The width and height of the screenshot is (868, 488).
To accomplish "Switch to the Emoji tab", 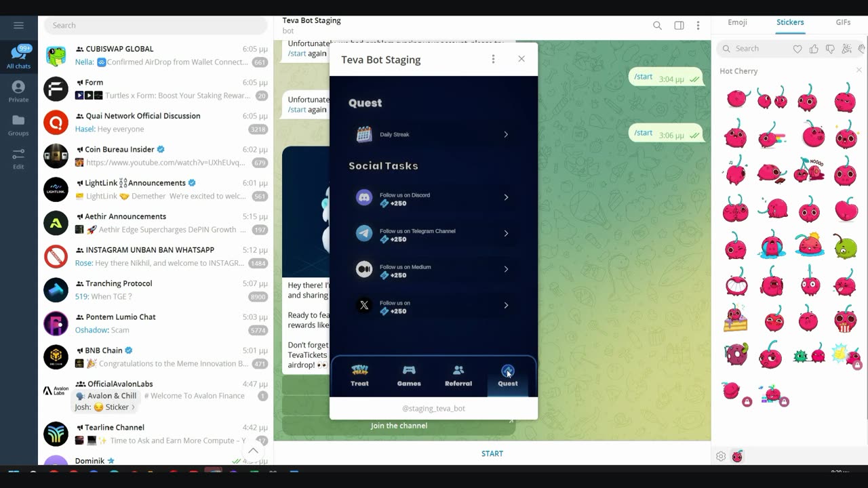I will pos(737,22).
